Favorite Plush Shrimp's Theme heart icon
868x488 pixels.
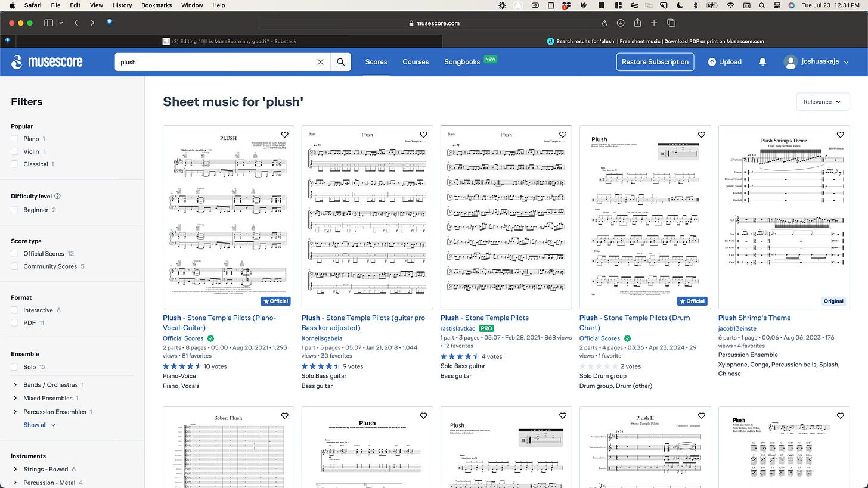[840, 135]
